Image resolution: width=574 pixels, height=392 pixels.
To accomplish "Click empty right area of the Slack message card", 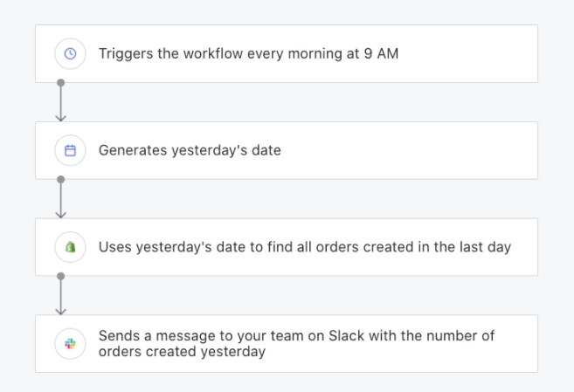I will coord(516,344).
